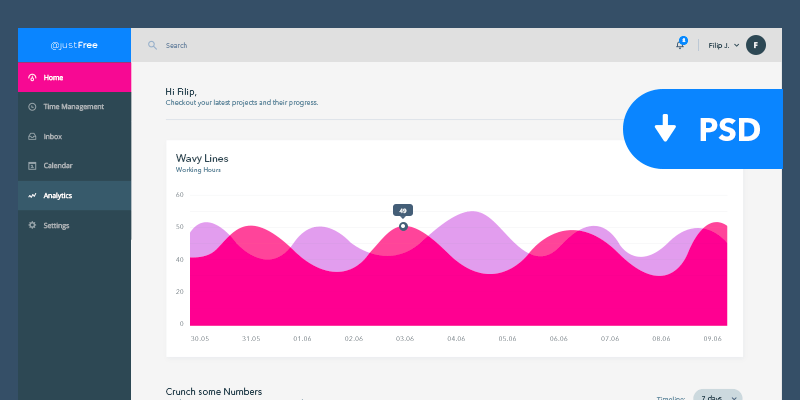Open the Time Management menu item
Image resolution: width=800 pixels, height=400 pixels.
(74, 107)
